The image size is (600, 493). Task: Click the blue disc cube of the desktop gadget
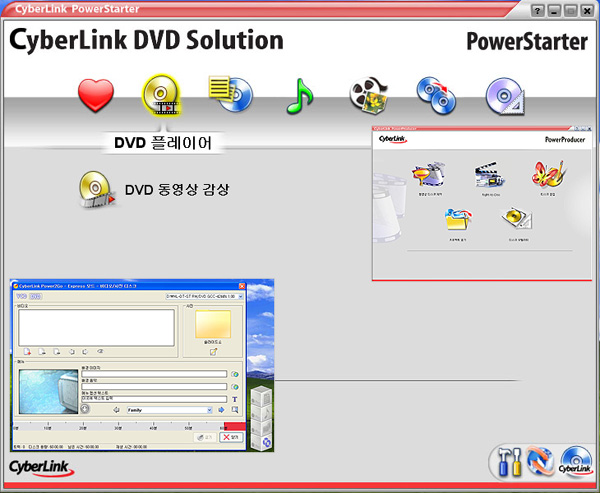tap(262, 442)
